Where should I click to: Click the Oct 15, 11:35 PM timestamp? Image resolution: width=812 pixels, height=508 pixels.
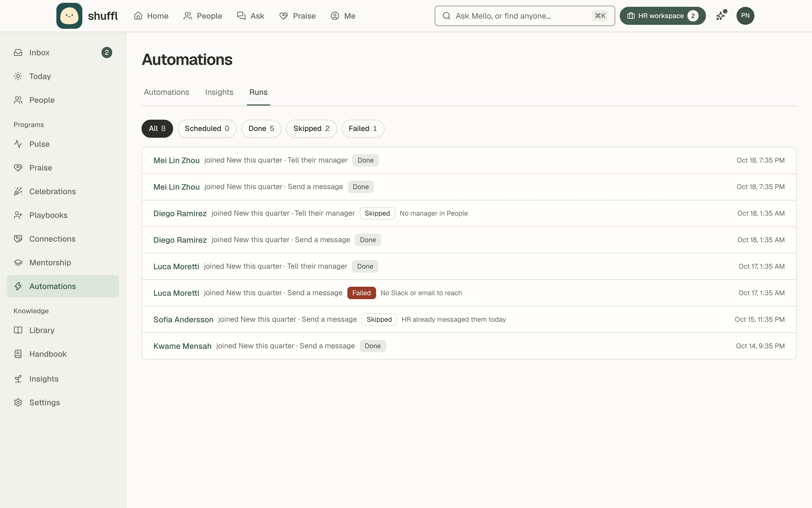pyautogui.click(x=760, y=319)
